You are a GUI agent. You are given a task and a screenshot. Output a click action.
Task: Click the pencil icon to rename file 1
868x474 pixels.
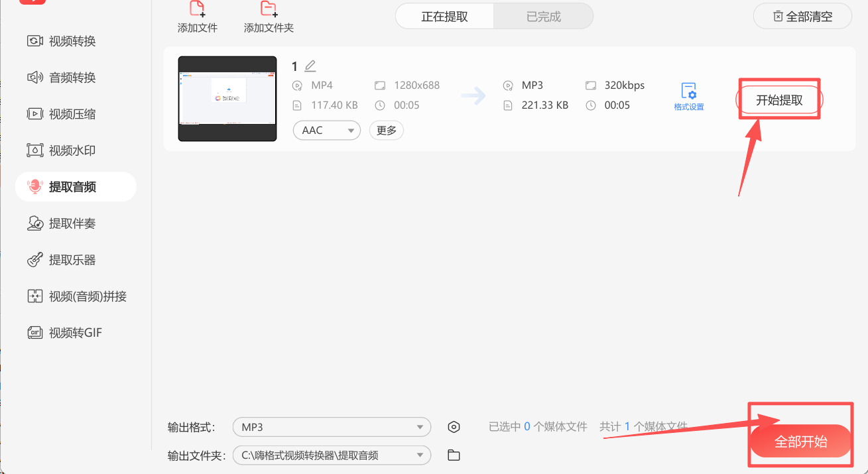click(x=310, y=66)
